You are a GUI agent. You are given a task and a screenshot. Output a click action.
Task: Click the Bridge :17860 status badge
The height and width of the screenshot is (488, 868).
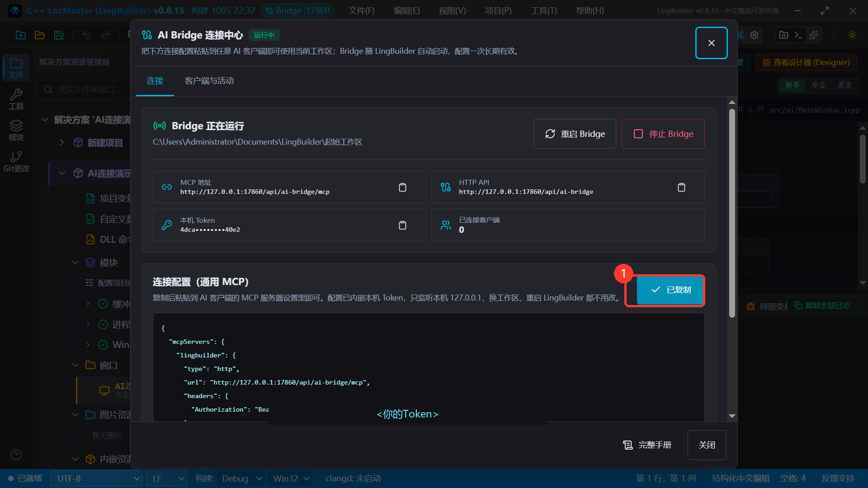point(298,10)
